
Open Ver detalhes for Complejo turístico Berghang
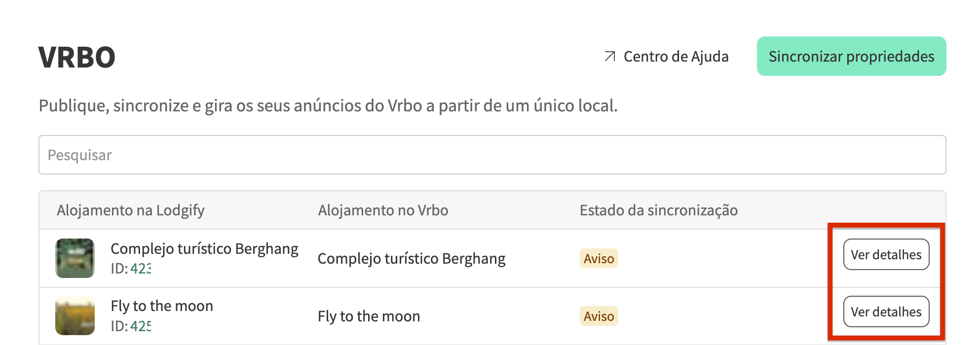(x=886, y=255)
